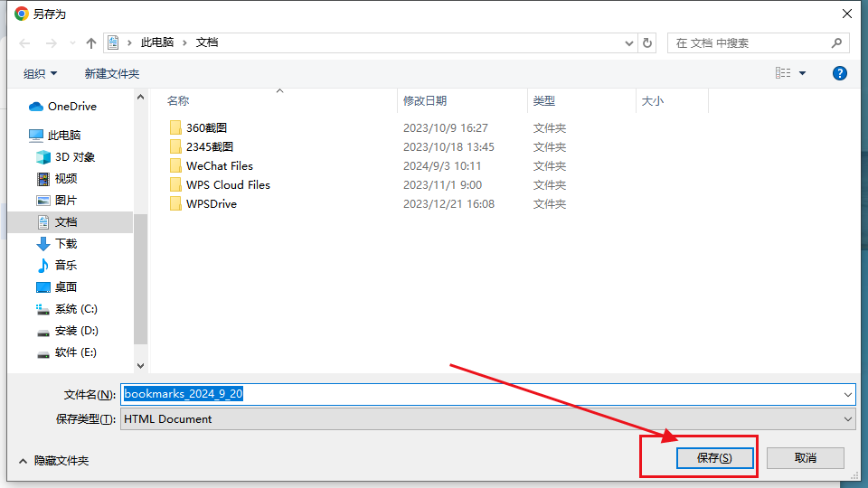Click the 取消 button
The width and height of the screenshot is (868, 488).
pos(806,458)
